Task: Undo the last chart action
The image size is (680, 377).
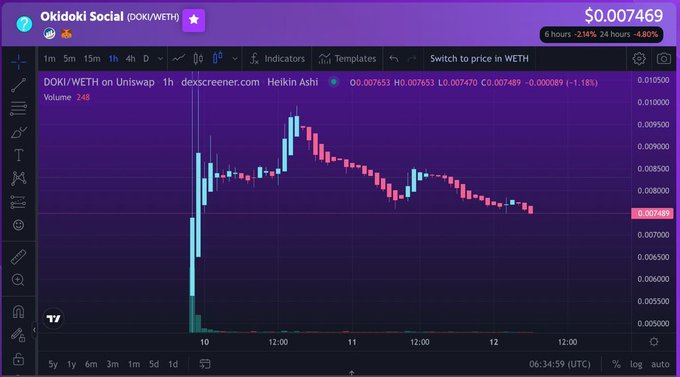Action: (394, 59)
